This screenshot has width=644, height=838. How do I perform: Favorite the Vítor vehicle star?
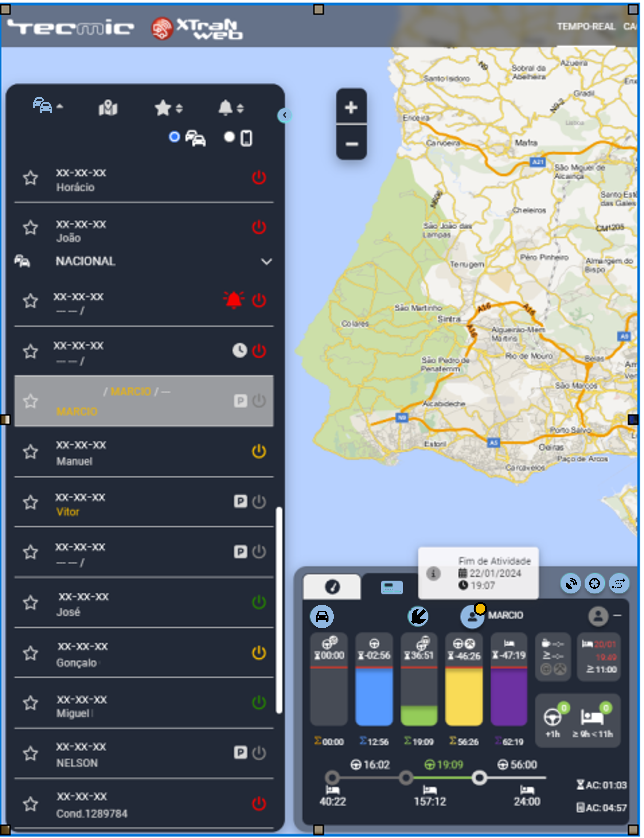(30, 502)
